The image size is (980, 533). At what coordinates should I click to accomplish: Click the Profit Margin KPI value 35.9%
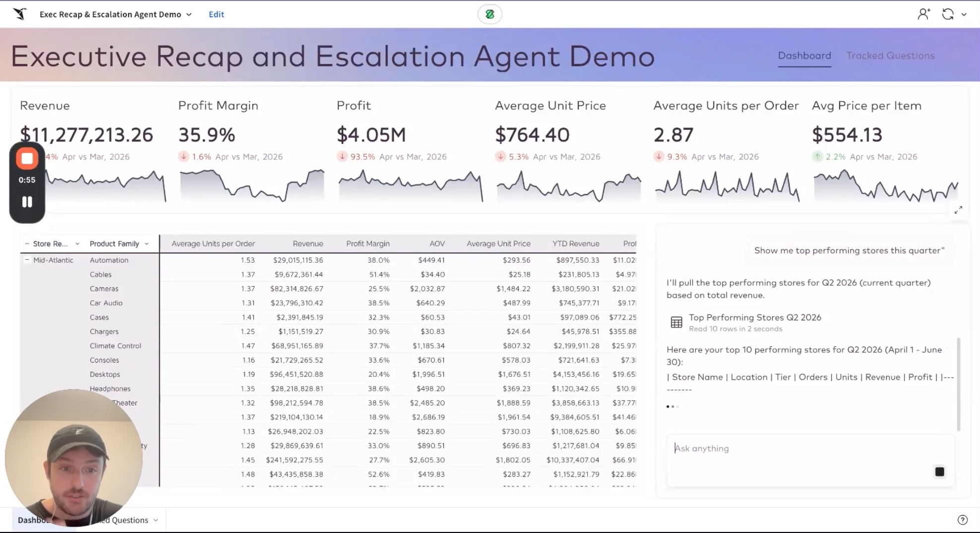click(x=207, y=135)
